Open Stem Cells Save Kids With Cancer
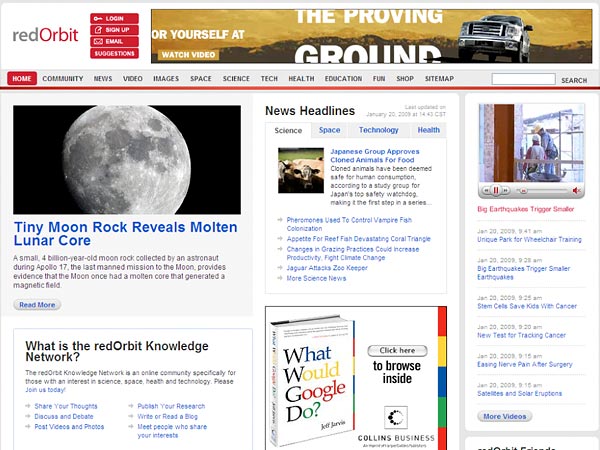Screen dimensions: 600x450 pyautogui.click(x=527, y=306)
